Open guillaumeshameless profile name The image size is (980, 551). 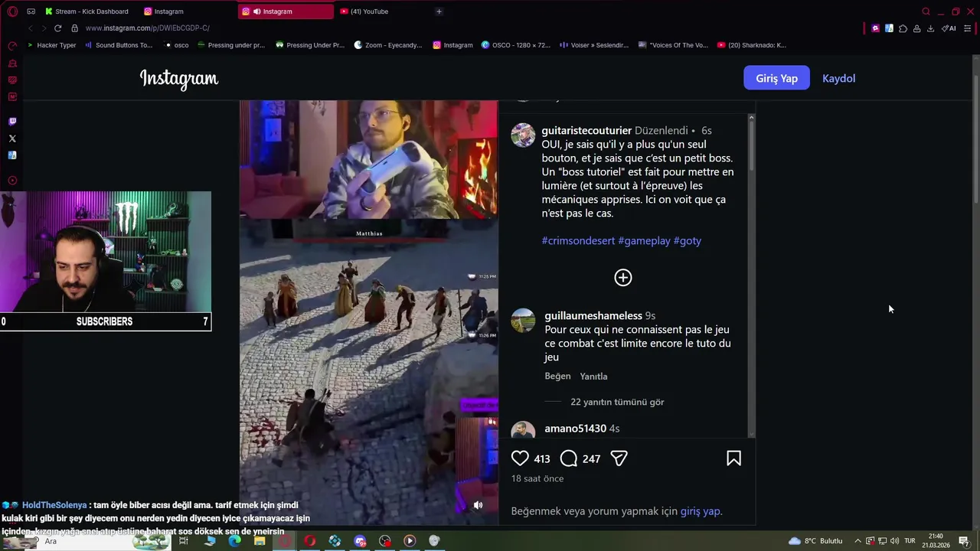point(593,316)
